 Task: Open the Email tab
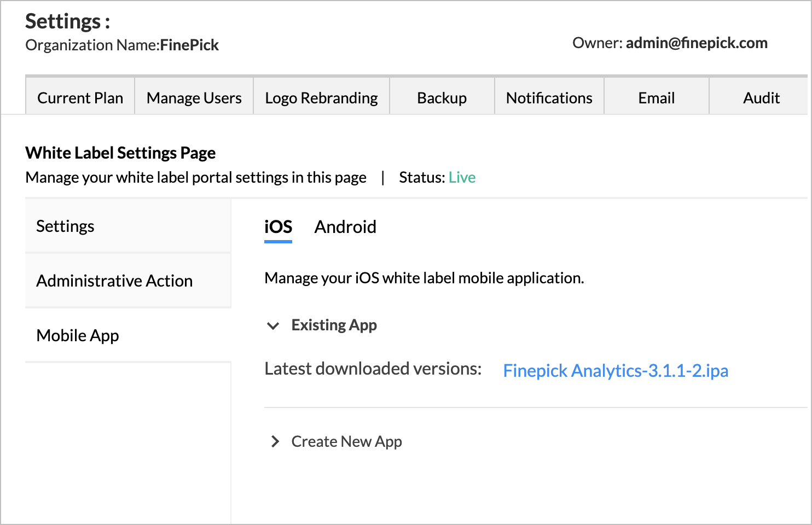tap(656, 97)
